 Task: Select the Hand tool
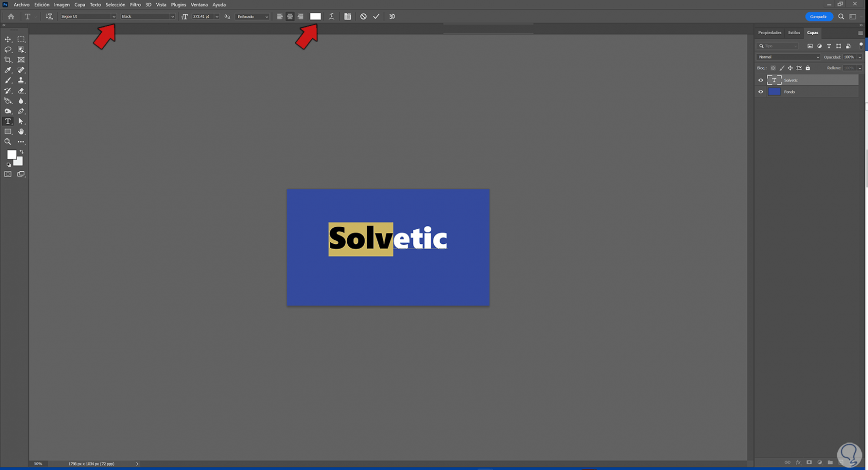tap(21, 131)
